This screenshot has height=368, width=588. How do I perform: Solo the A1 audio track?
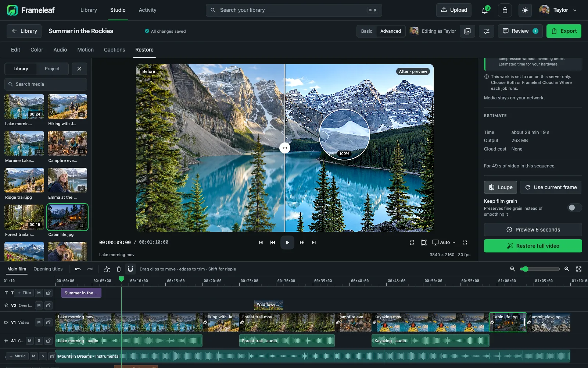coord(39,341)
